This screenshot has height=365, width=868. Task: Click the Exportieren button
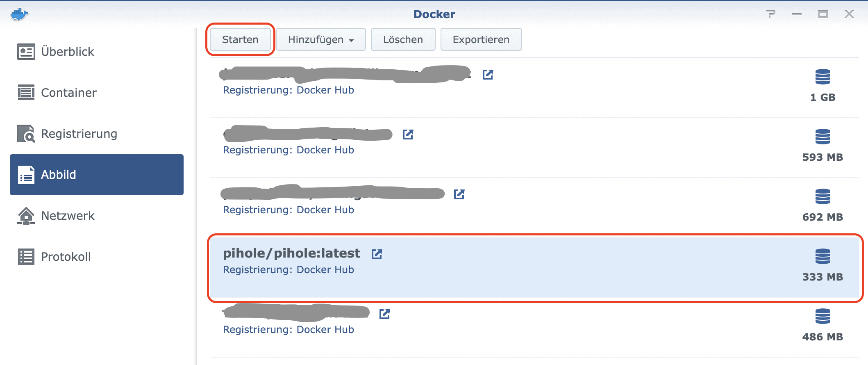click(x=481, y=39)
